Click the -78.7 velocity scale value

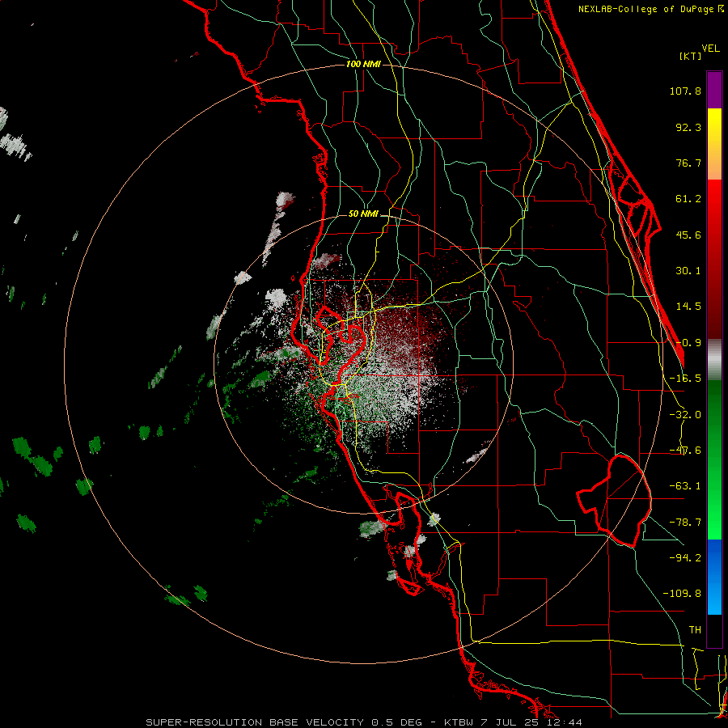[x=685, y=523]
